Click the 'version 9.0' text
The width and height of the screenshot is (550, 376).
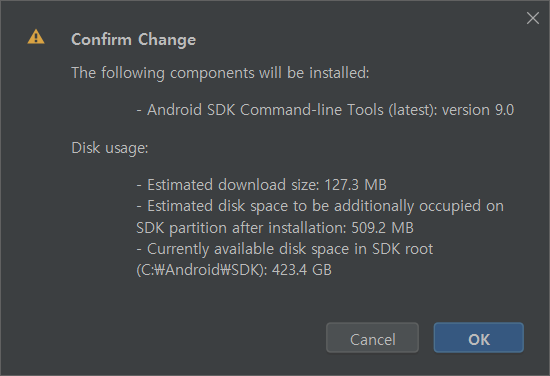(x=478, y=110)
